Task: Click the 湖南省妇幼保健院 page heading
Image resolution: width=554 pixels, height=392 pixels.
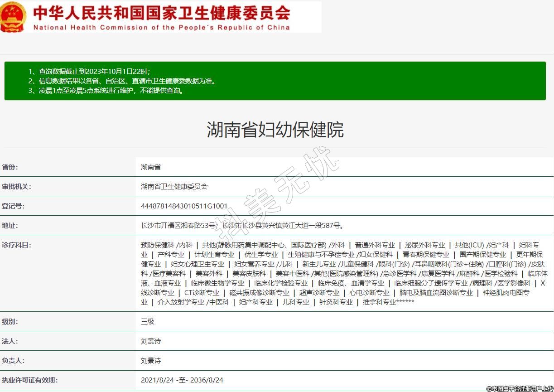Action: (275, 130)
